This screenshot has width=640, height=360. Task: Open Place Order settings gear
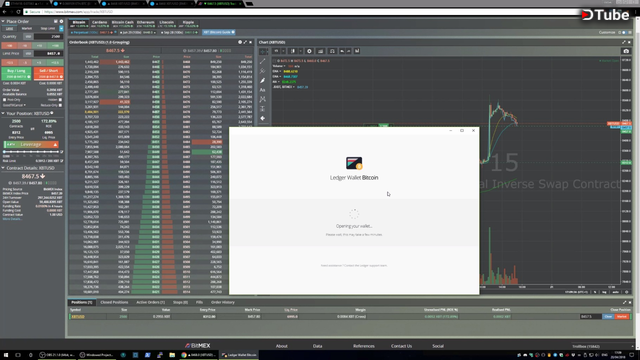click(x=62, y=21)
